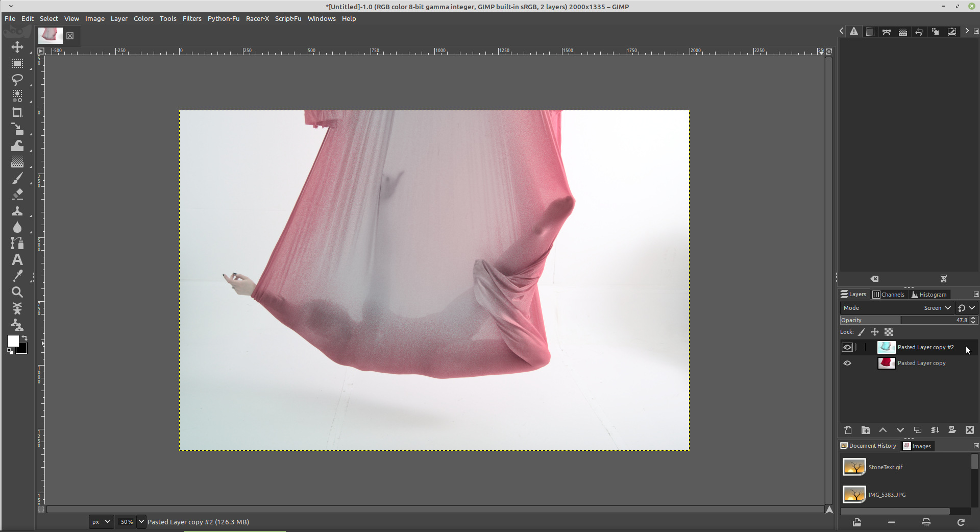
Task: Open the Filters menu
Action: pos(192,18)
